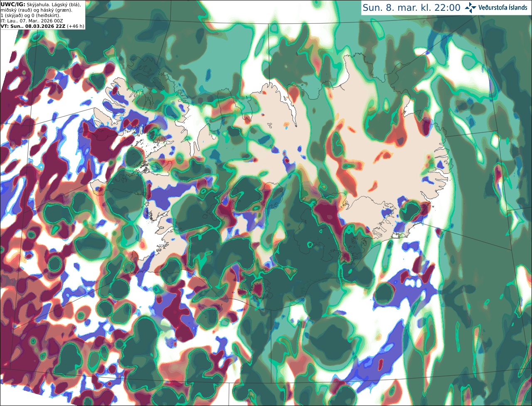Click 'Skýjahula. Lágský (blá),' legend text

point(54,4)
